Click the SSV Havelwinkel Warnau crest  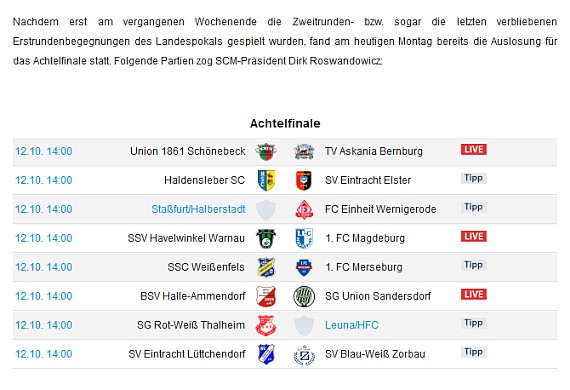pos(266,238)
